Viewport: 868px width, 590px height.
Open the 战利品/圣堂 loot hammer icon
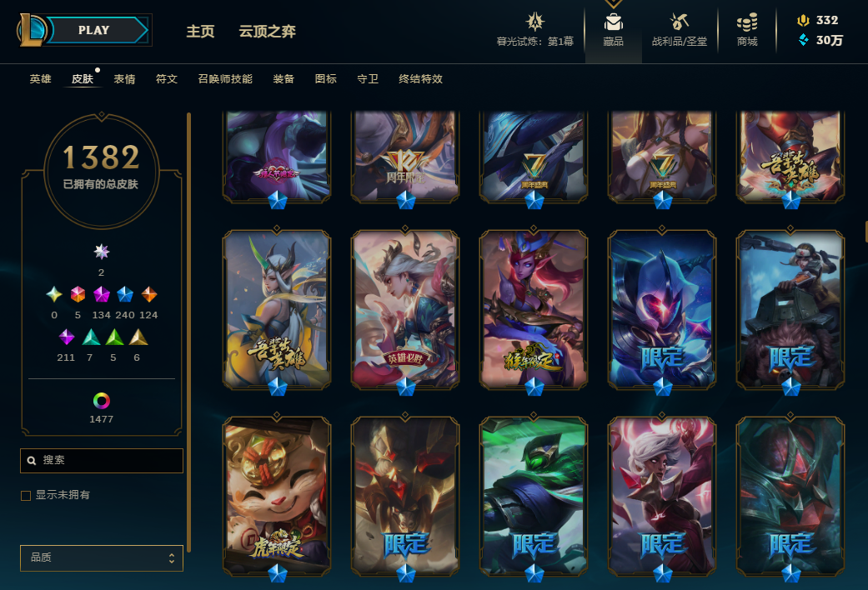pos(680,22)
